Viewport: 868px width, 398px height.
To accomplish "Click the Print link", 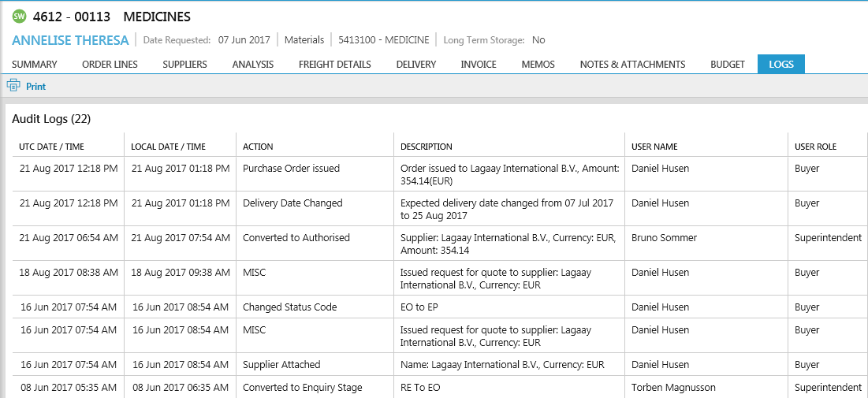I will tap(35, 87).
